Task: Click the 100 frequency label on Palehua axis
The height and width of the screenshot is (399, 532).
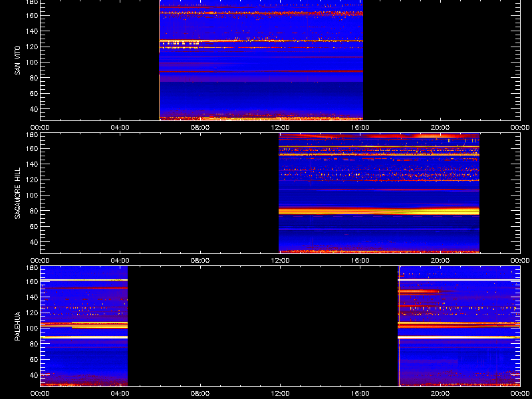Action: (32, 328)
